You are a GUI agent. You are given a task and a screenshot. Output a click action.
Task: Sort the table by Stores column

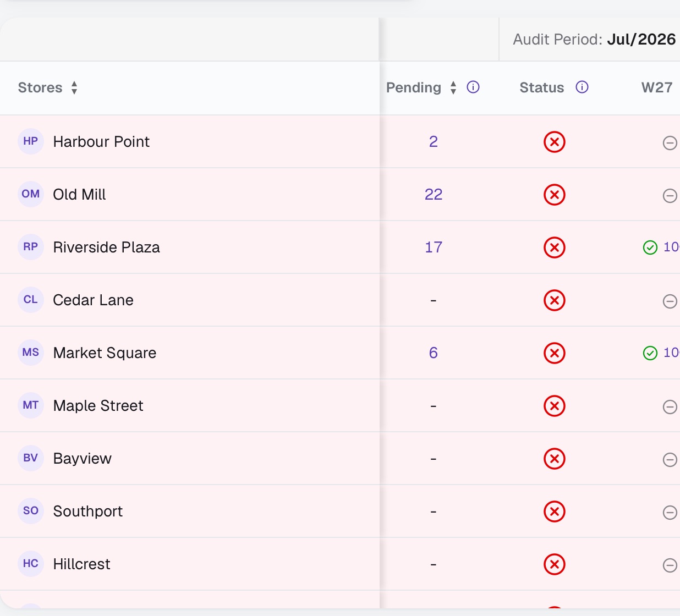click(x=74, y=87)
